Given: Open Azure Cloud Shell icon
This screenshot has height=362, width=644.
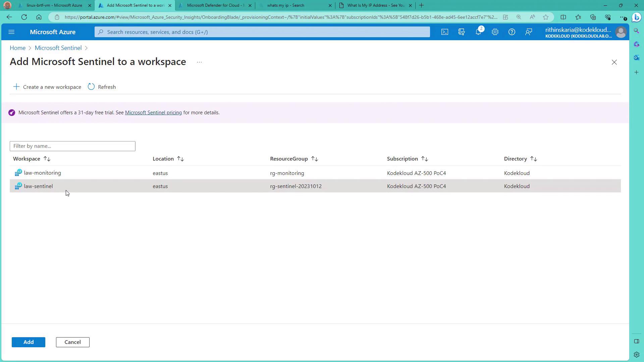Looking at the screenshot, I should click(444, 32).
